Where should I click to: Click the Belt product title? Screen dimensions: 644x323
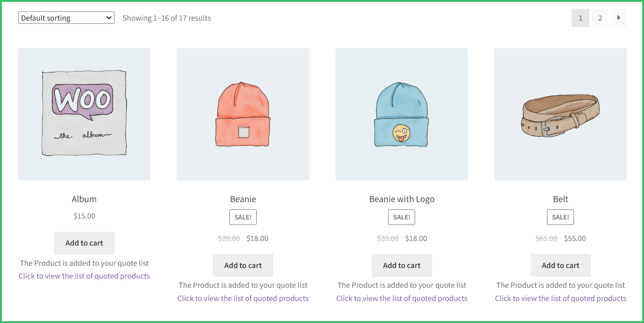[560, 199]
